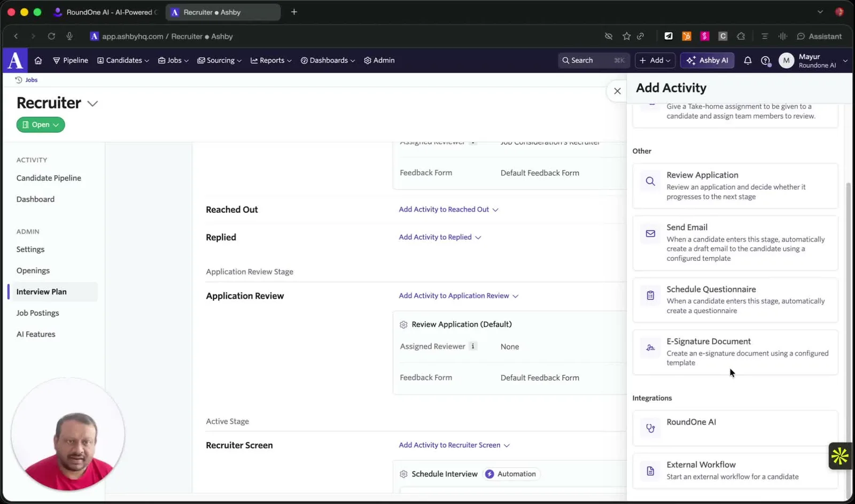Open the Recruiter job title chevron
The width and height of the screenshot is (855, 504).
pyautogui.click(x=92, y=104)
